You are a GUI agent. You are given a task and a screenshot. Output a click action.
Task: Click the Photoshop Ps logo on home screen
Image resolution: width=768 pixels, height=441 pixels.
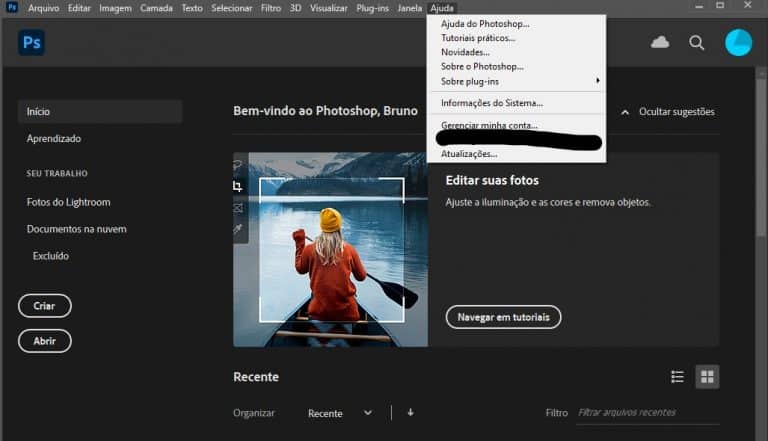31,43
